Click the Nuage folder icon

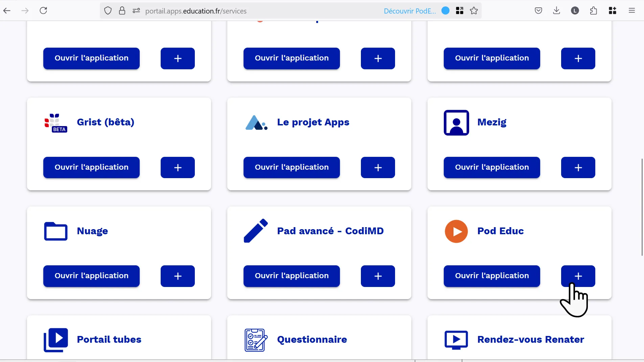pyautogui.click(x=56, y=231)
